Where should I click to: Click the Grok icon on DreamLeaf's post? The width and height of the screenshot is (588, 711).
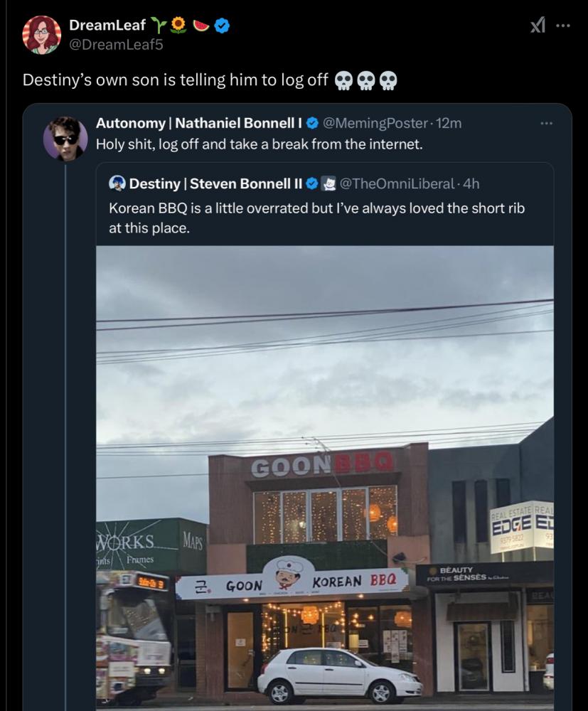[538, 25]
